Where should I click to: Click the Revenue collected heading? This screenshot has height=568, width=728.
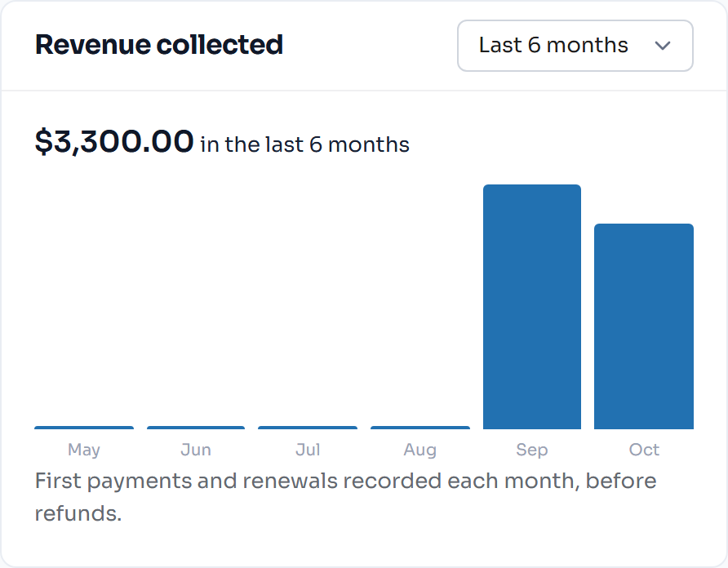pyautogui.click(x=159, y=45)
